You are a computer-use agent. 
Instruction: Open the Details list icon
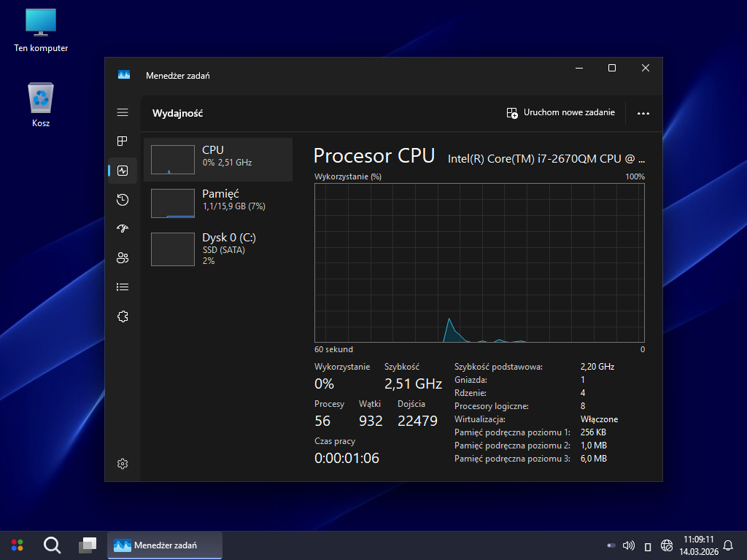point(123,287)
